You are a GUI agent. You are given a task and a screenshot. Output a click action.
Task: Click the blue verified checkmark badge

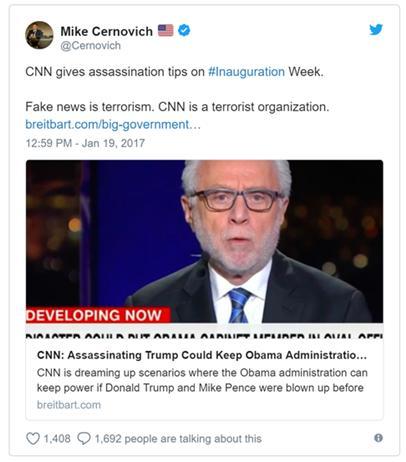[x=184, y=30]
